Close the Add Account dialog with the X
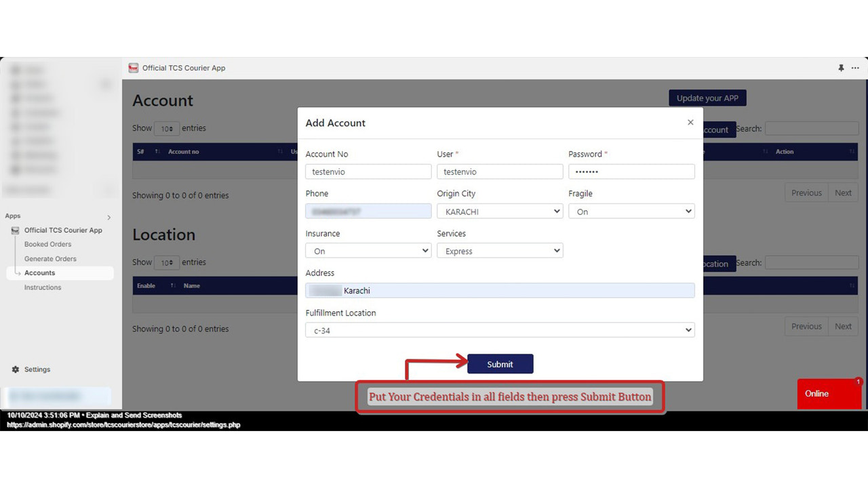The image size is (868, 488). [690, 122]
